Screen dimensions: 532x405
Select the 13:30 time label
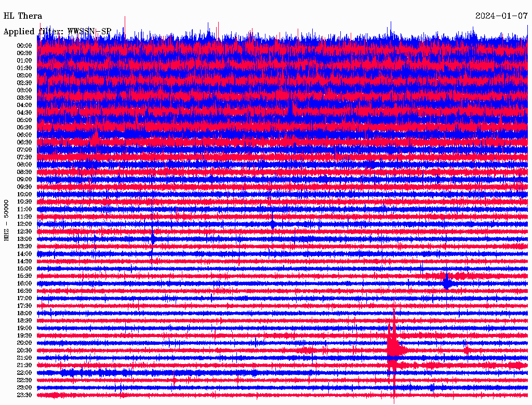pos(24,247)
